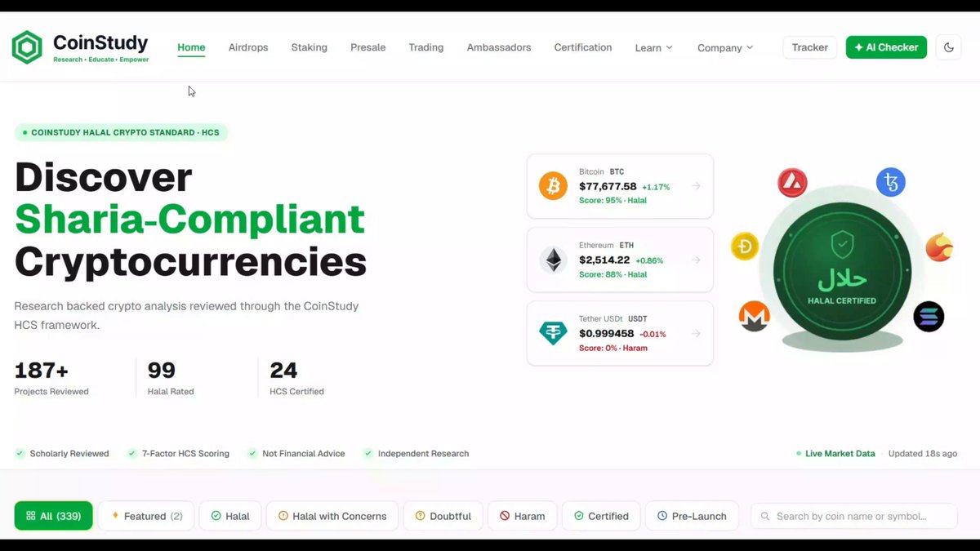Image resolution: width=980 pixels, height=551 pixels.
Task: Click the Halal Certified shield badge
Action: (x=842, y=271)
